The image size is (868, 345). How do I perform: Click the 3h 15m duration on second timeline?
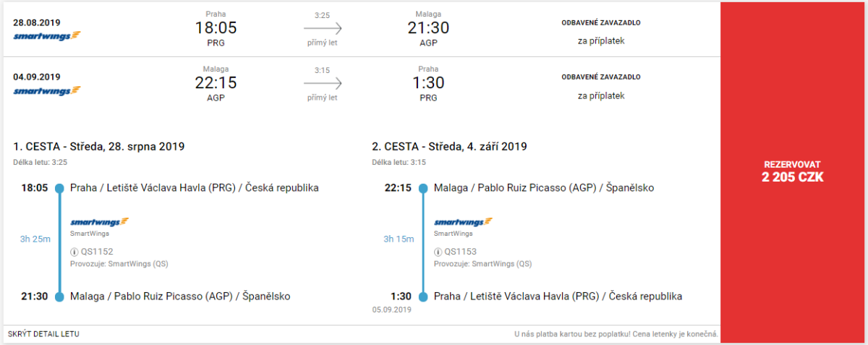coord(399,239)
